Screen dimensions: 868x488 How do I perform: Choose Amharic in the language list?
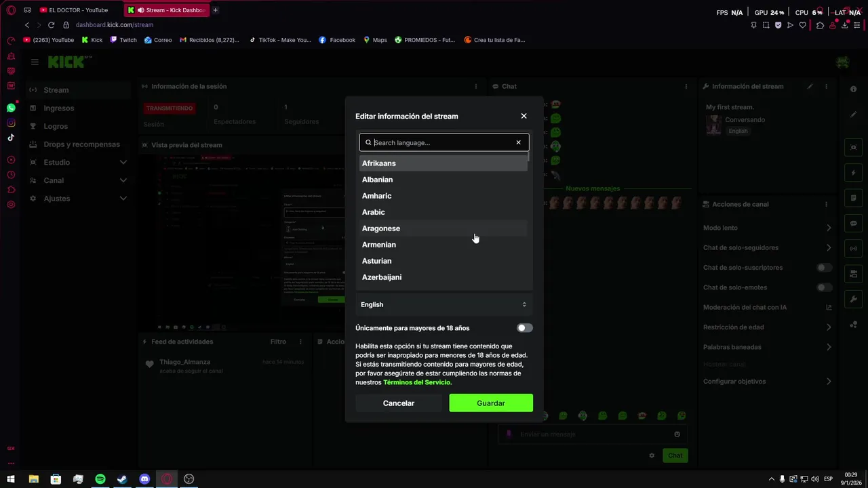tap(443, 196)
